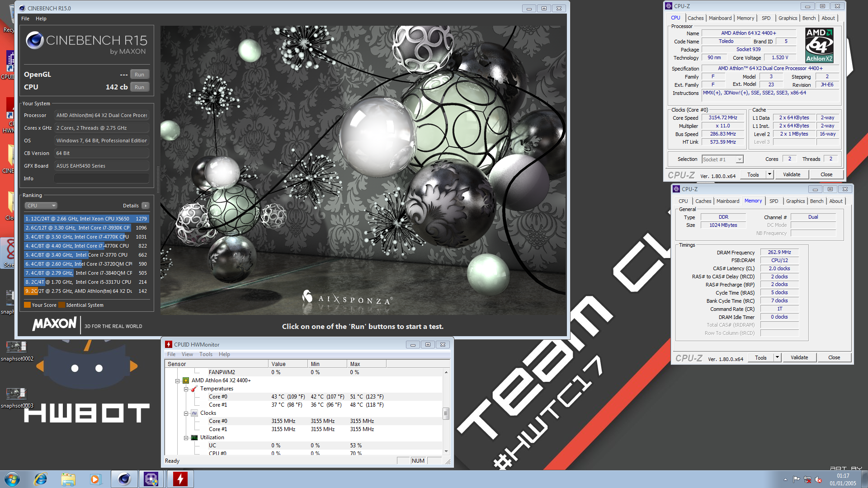Open Tools dropdown arrow in top CPU-Z window
Image resolution: width=868 pixels, height=488 pixels.
[770, 175]
